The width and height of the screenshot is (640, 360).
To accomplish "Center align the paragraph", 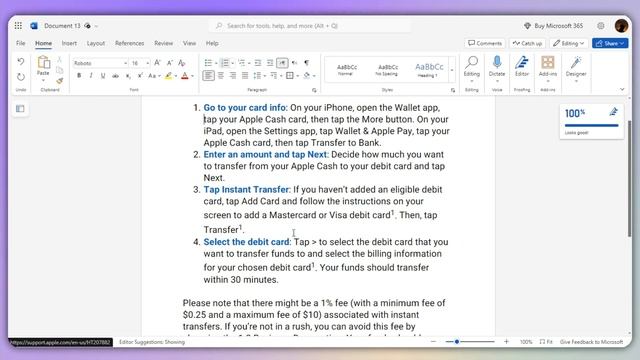I will tap(221, 76).
